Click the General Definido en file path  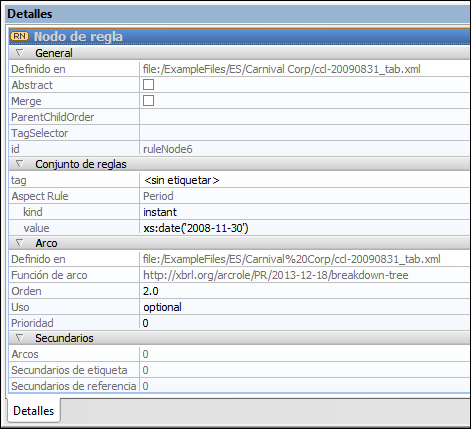click(282, 69)
